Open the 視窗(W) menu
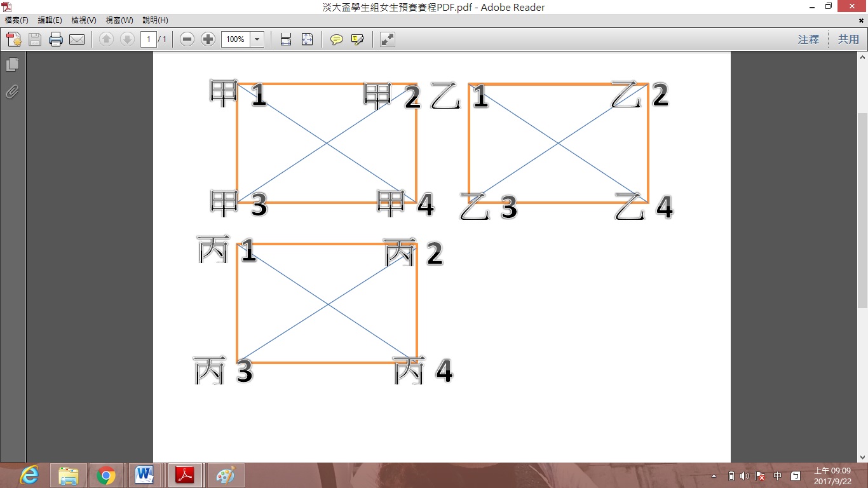The image size is (868, 488). (119, 20)
